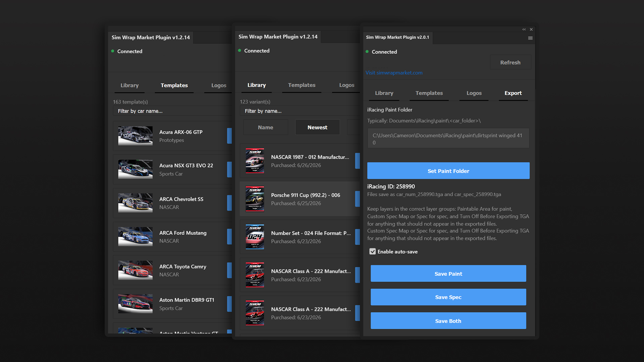Click blue button on Porsche 911 Cup row

point(358,199)
